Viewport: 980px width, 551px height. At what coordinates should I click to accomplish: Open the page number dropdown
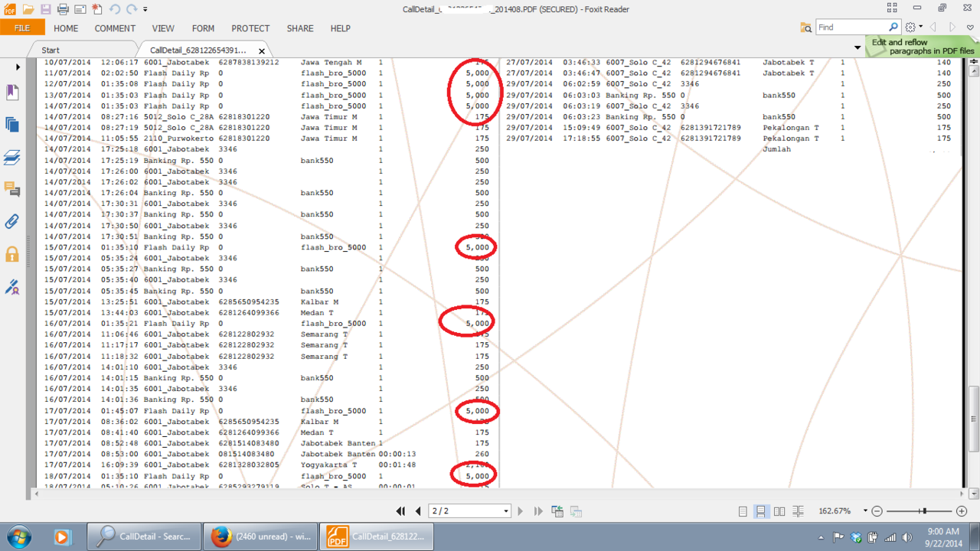(506, 511)
